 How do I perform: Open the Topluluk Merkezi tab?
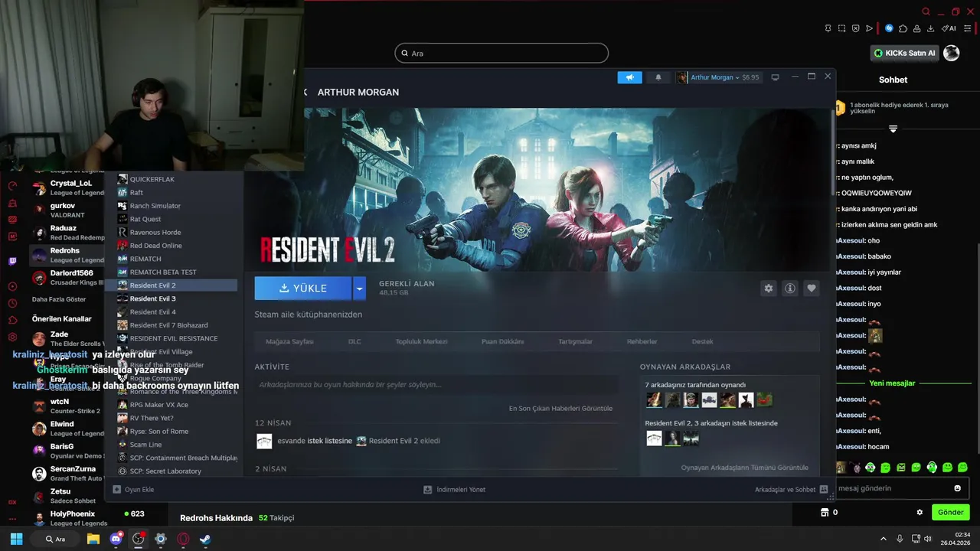pyautogui.click(x=420, y=341)
